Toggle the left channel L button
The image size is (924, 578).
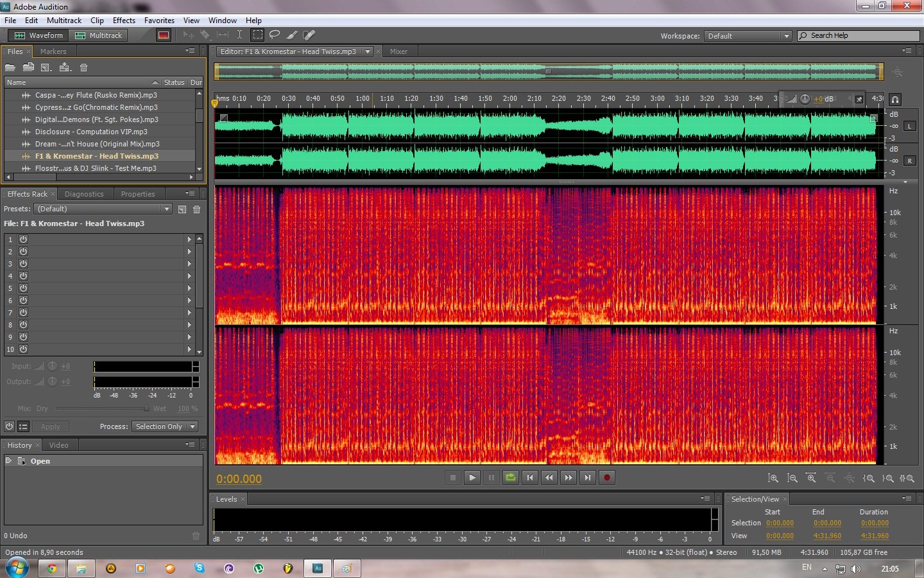pos(910,127)
